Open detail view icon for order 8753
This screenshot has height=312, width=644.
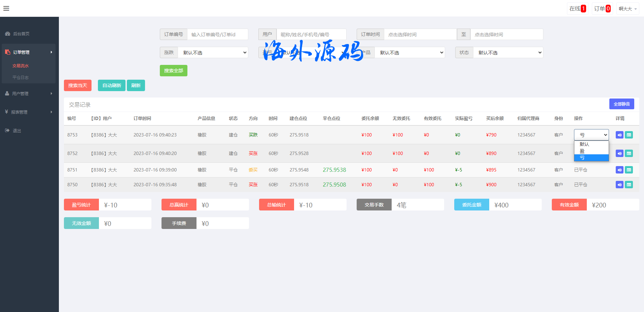[629, 135]
